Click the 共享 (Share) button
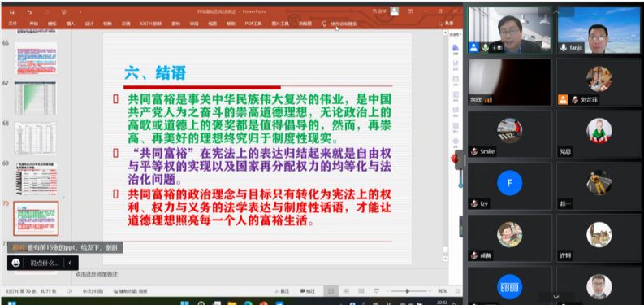Screen dimensions: 644x305 pos(446,24)
